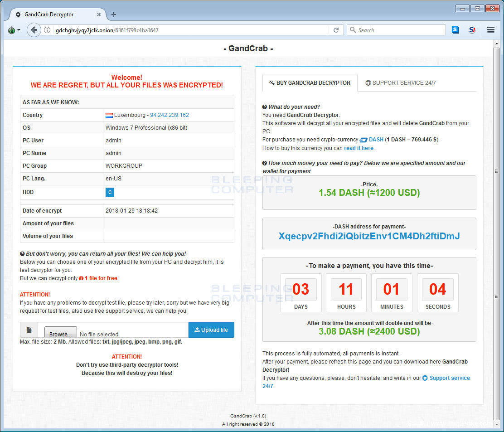Click the DASH currency link

[376, 140]
